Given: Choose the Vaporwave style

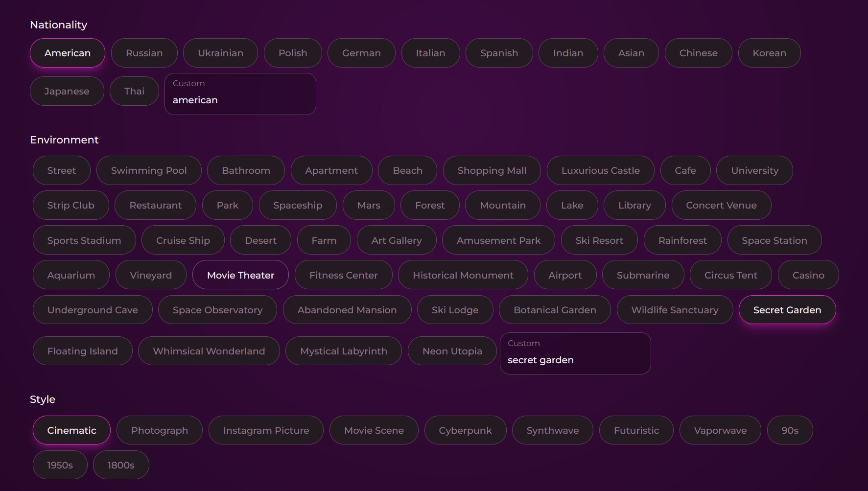Looking at the screenshot, I should 720,430.
